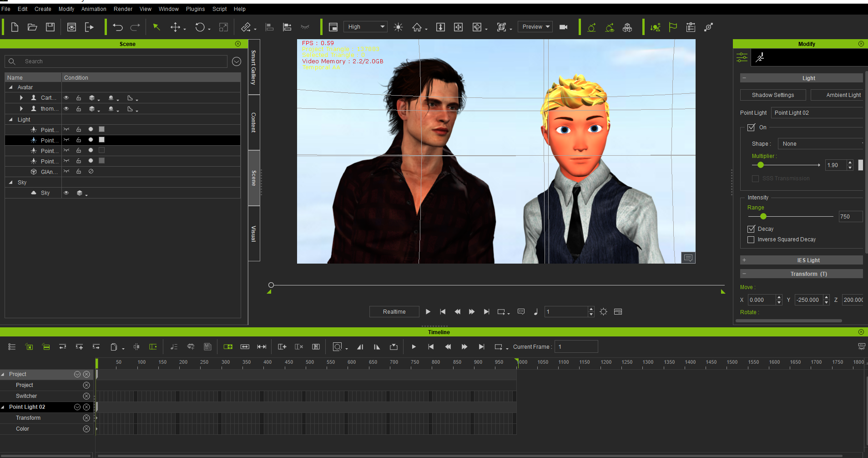
Task: Activate the Move tool
Action: click(175, 27)
